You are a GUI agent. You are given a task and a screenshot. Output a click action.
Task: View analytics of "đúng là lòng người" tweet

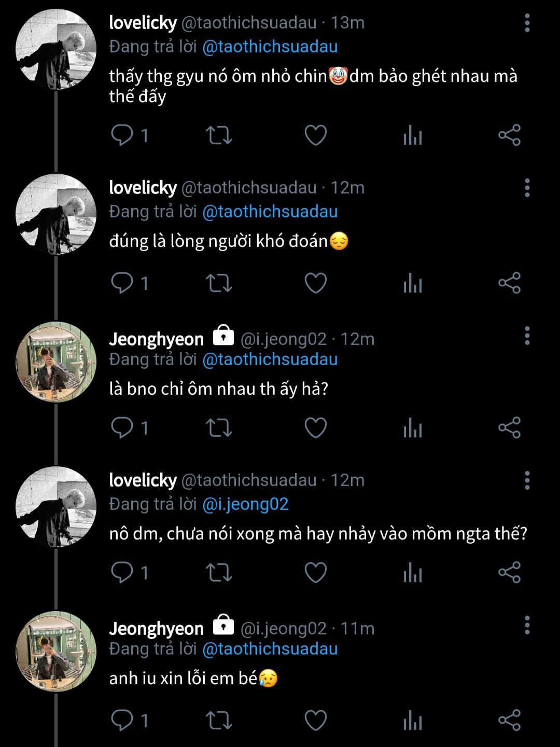click(x=413, y=283)
